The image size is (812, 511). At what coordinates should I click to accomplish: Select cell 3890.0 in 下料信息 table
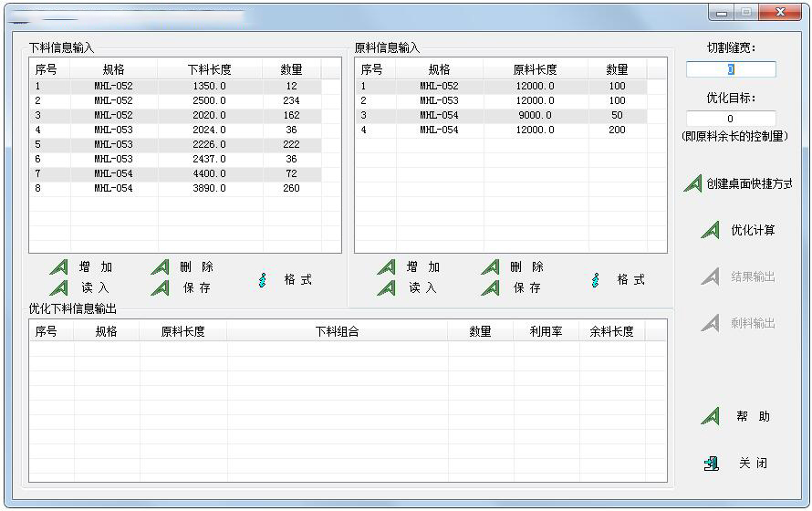click(x=209, y=188)
